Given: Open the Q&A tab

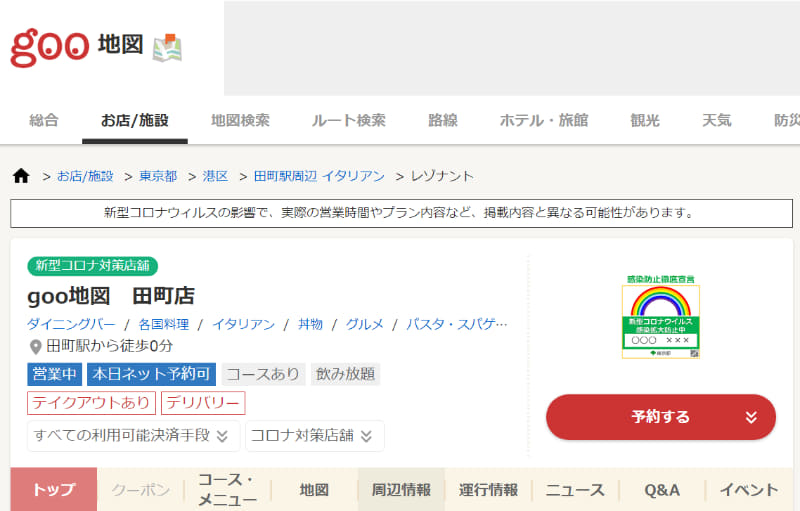Looking at the screenshot, I should (662, 490).
